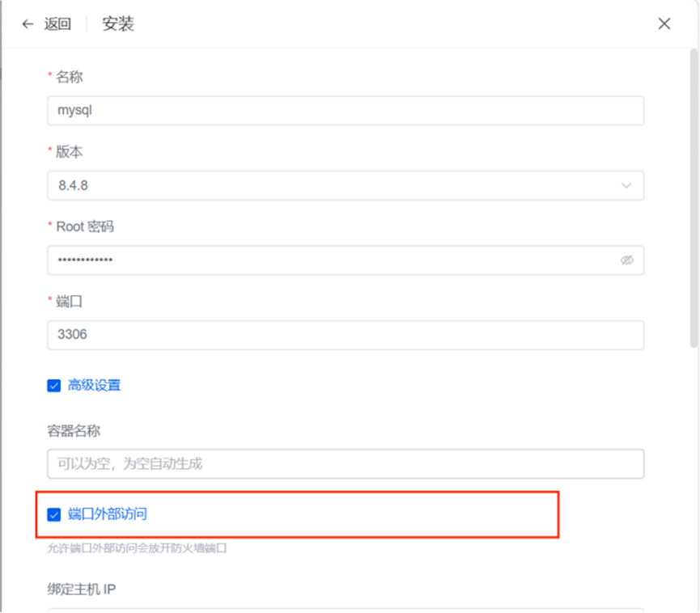Click the 容器名称 empty input box

(346, 464)
